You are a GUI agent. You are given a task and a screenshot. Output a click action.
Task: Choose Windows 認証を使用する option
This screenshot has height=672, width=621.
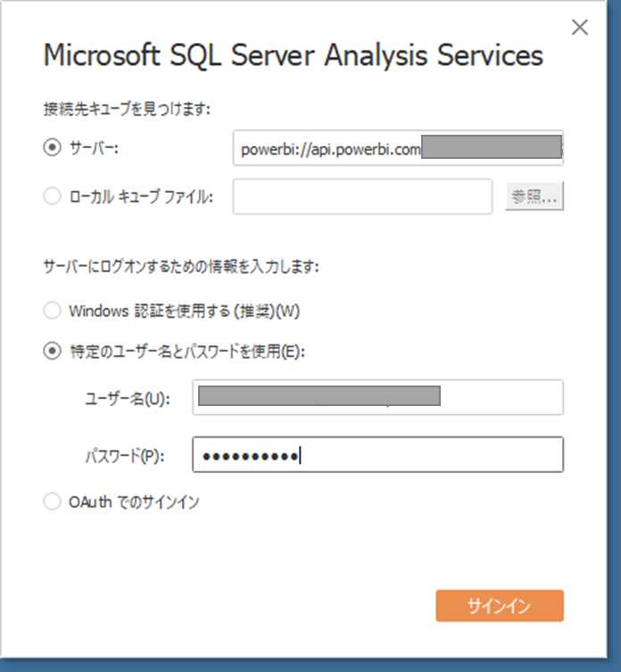53,311
